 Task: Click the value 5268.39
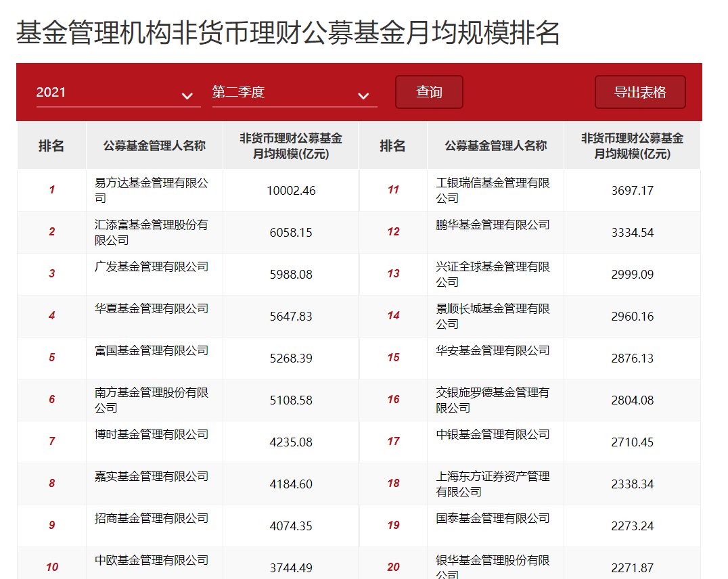tap(291, 358)
